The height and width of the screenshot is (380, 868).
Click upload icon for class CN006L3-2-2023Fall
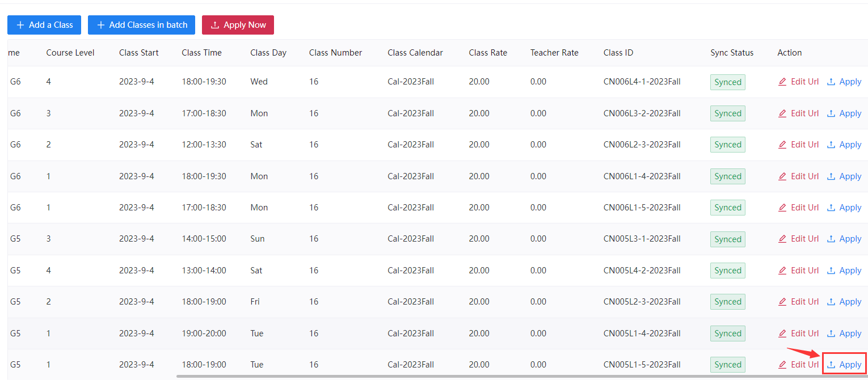pyautogui.click(x=831, y=113)
